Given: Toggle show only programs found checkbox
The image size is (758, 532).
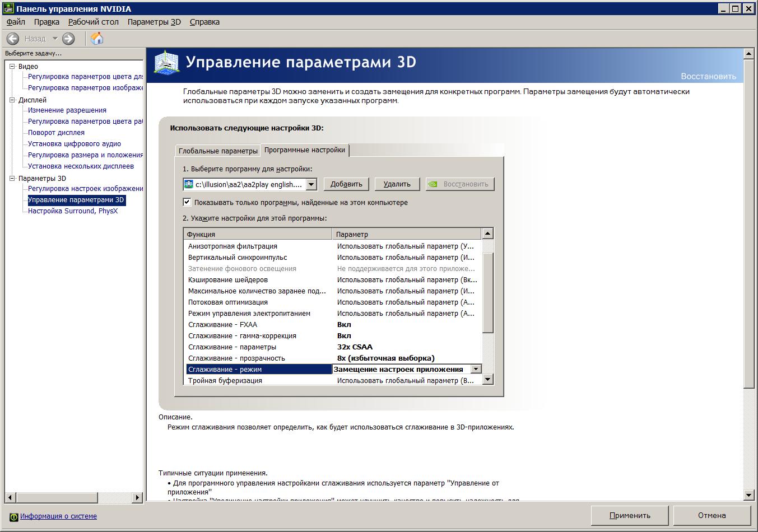Looking at the screenshot, I should tap(187, 202).
